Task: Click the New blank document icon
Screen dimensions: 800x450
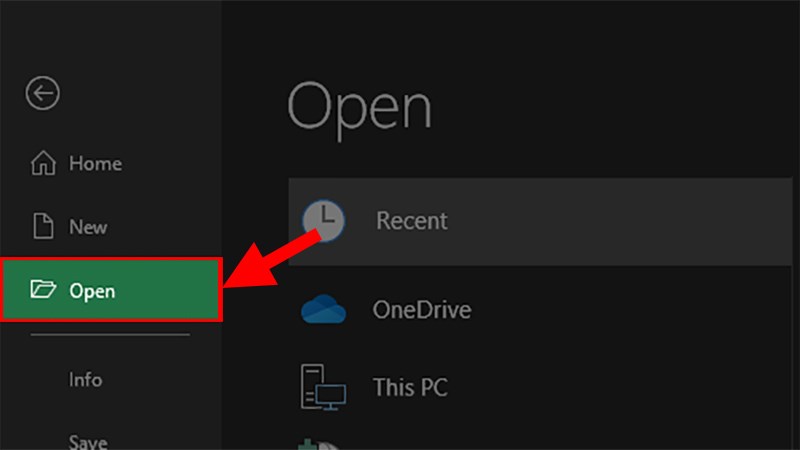Action: (x=43, y=227)
